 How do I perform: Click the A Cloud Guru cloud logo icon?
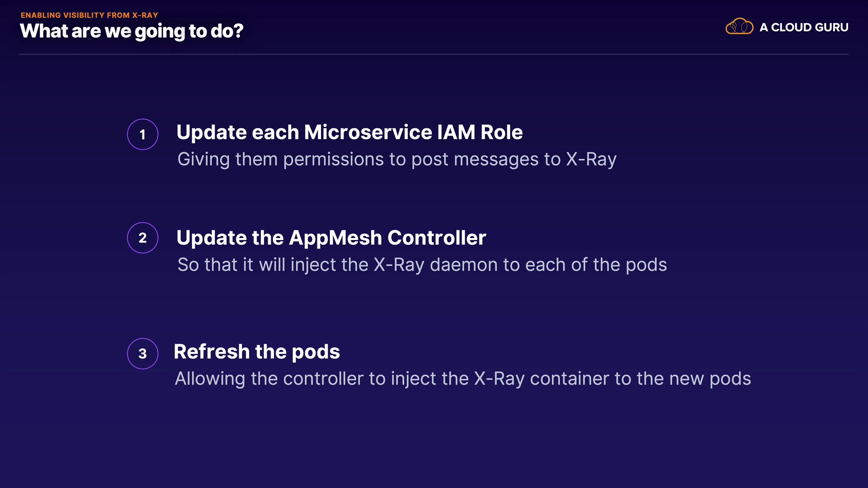click(x=739, y=27)
